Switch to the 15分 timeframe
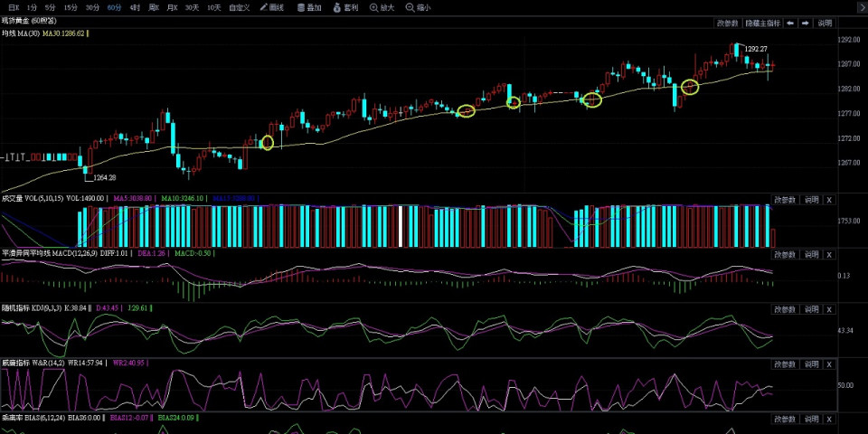This screenshot has height=434, width=868. coord(71,7)
